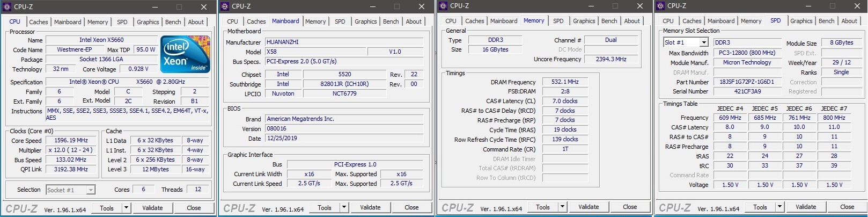This screenshot has height=217, width=868.
Task: Click Validate in the SPD window
Action: pyautogui.click(x=806, y=207)
